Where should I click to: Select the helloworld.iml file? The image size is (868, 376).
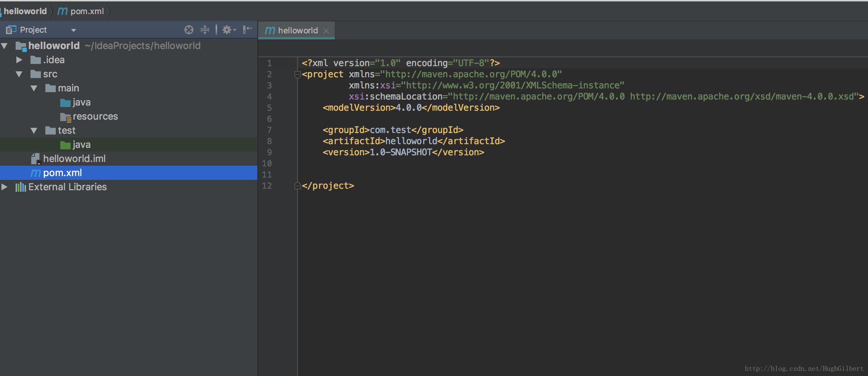(x=129, y=159)
